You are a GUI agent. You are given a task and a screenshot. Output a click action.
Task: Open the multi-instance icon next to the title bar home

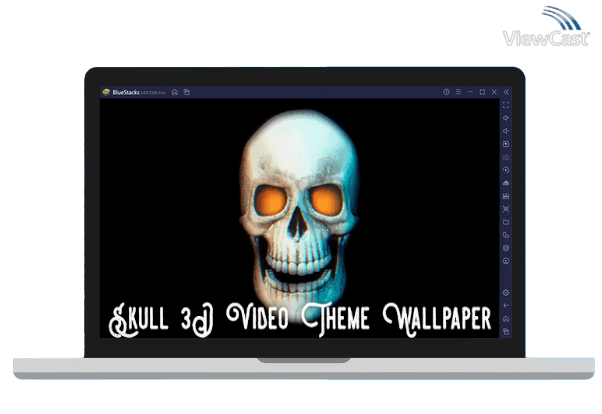(x=187, y=92)
